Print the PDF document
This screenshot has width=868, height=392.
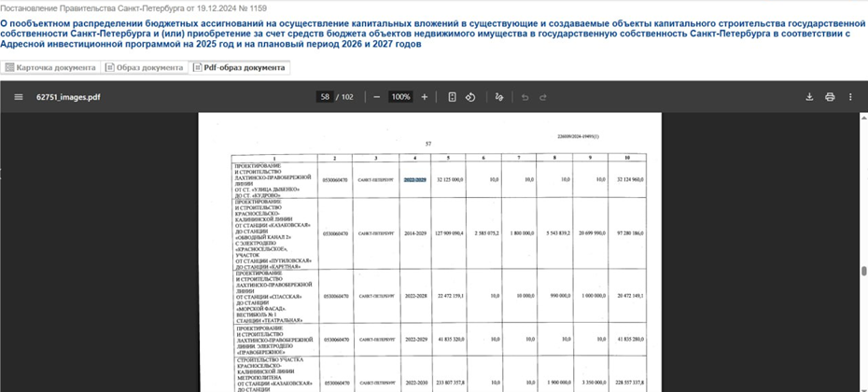(830, 97)
